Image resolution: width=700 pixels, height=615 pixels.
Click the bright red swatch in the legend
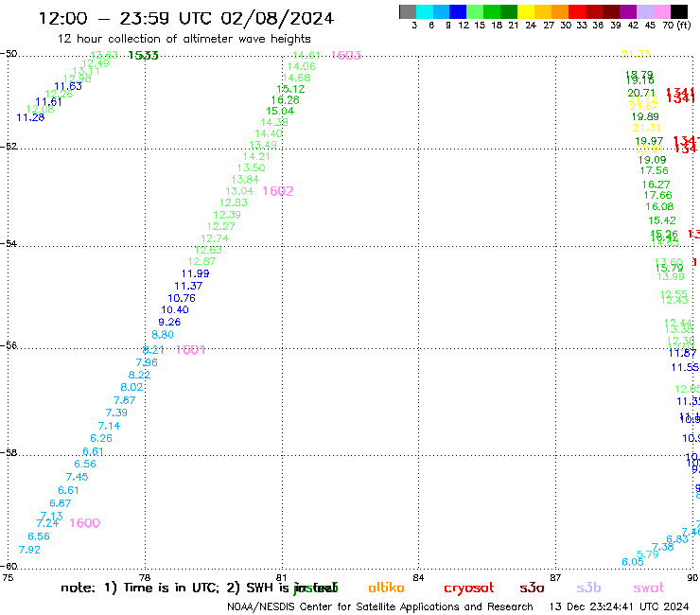point(577,11)
